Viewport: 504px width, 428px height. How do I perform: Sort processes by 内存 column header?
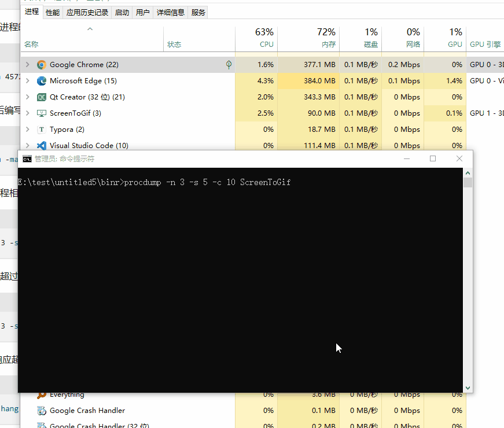click(308, 39)
